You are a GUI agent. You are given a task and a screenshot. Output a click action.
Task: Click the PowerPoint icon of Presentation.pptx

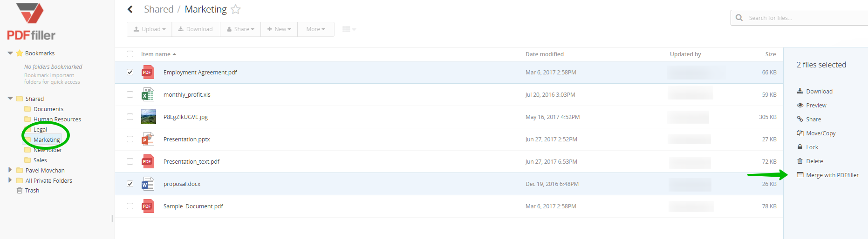pos(148,139)
